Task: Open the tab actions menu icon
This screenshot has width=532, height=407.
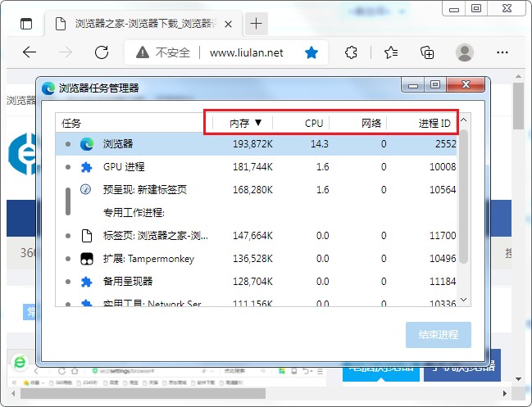Action: 26,24
